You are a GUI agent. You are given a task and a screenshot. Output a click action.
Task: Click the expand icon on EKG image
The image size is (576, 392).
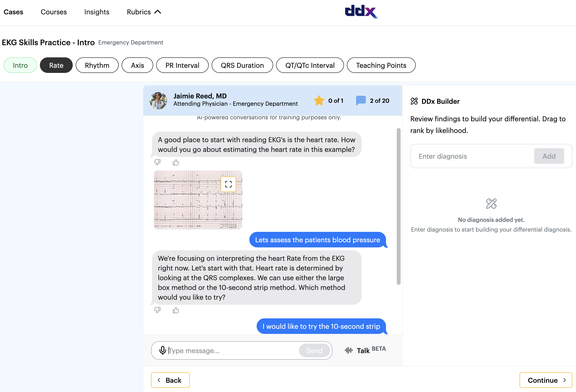[228, 184]
